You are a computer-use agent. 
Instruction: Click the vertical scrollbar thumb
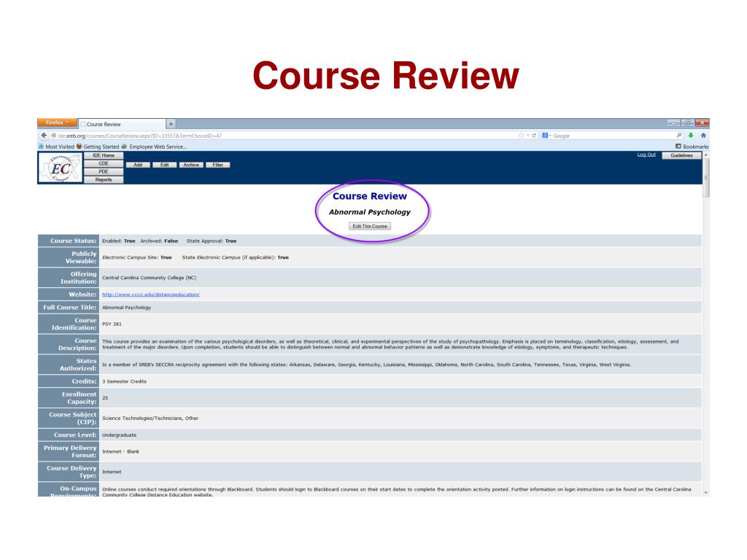(x=706, y=178)
